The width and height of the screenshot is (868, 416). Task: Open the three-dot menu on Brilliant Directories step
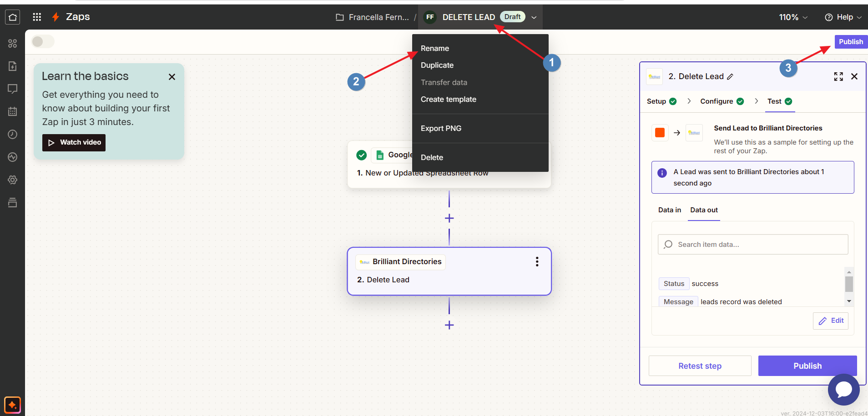pyautogui.click(x=537, y=261)
